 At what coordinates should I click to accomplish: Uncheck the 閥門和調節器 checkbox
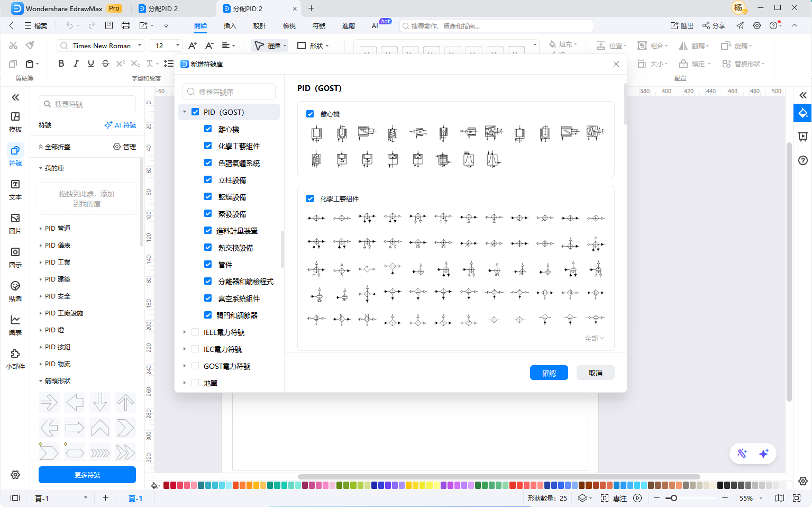click(208, 315)
